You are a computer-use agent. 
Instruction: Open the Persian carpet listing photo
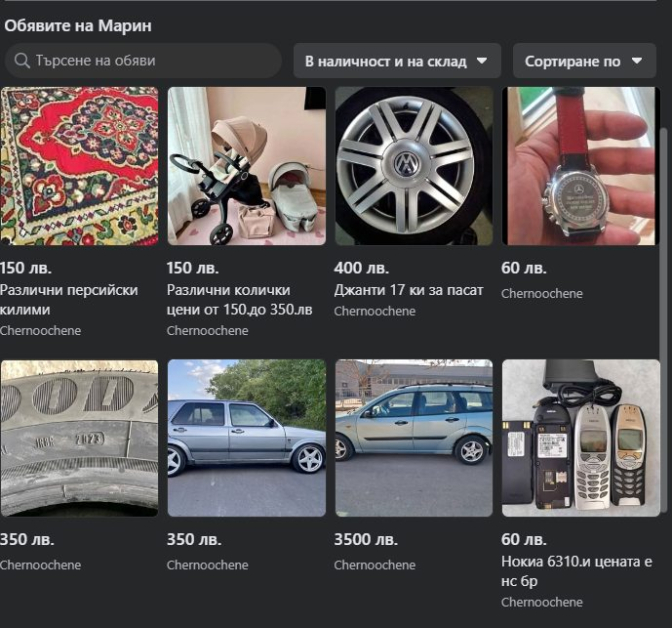(x=79, y=166)
